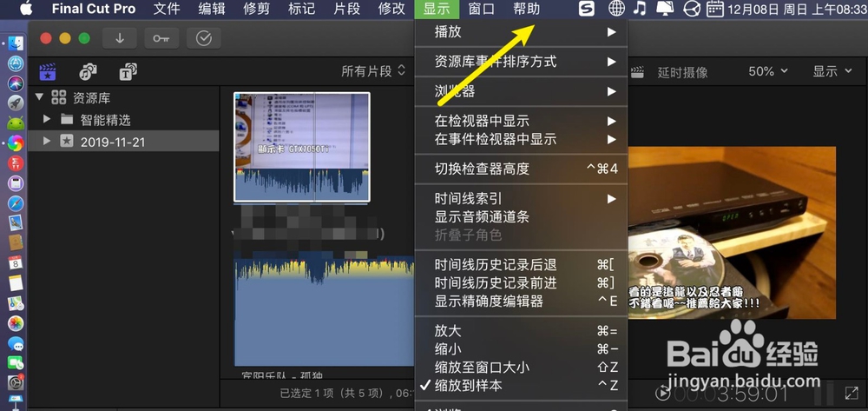This screenshot has height=411, width=868.
Task: Play the viewer using the play button
Action: pyautogui.click(x=661, y=394)
